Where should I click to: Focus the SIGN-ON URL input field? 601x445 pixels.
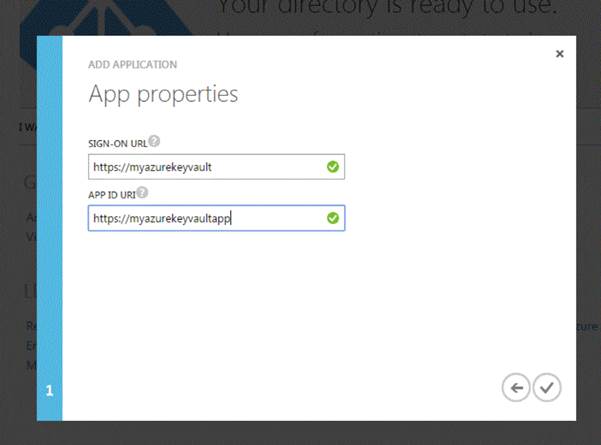[x=216, y=167]
